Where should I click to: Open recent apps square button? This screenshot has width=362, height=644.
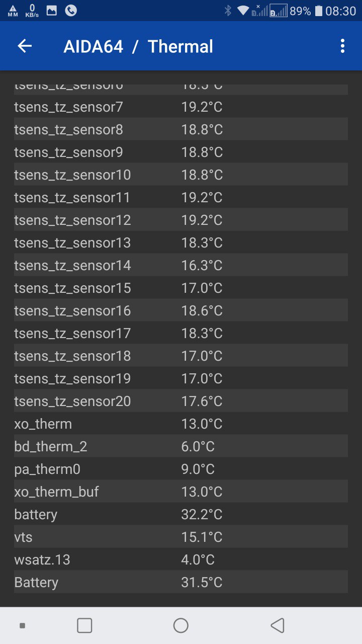(84, 625)
